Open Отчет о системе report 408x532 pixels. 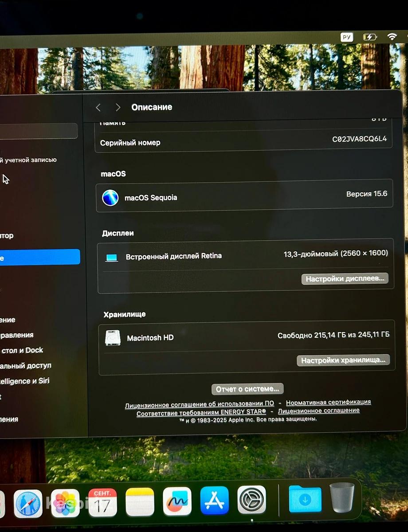click(x=247, y=389)
